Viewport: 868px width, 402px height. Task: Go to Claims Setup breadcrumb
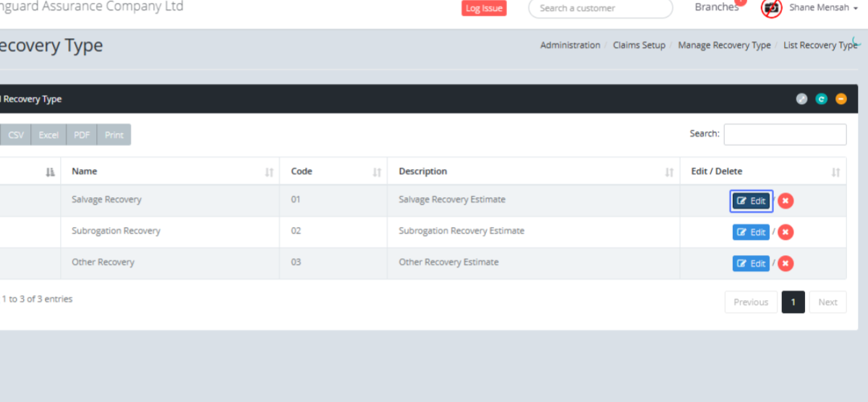click(639, 45)
